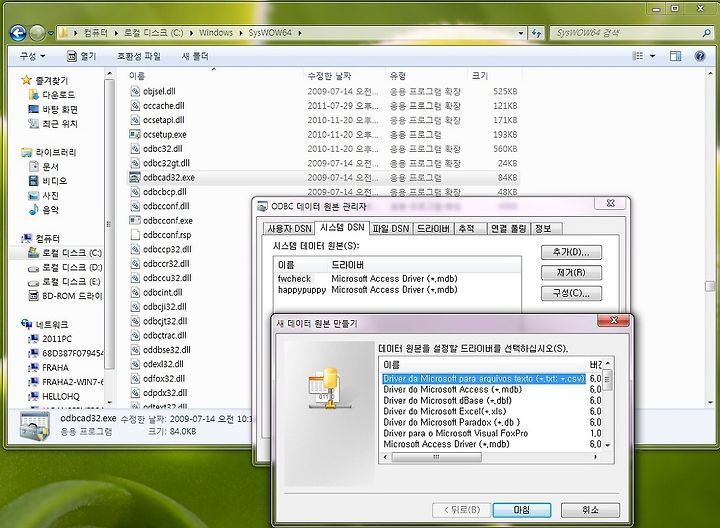Click the change view icon in Explorer toolbar
Screen dimensions: 720x528
(638, 56)
